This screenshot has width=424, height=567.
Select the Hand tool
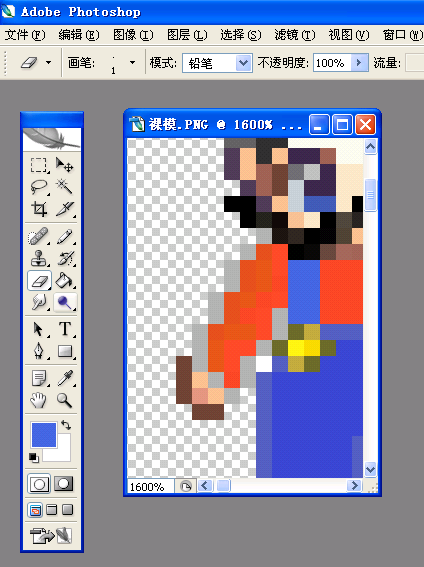click(39, 400)
